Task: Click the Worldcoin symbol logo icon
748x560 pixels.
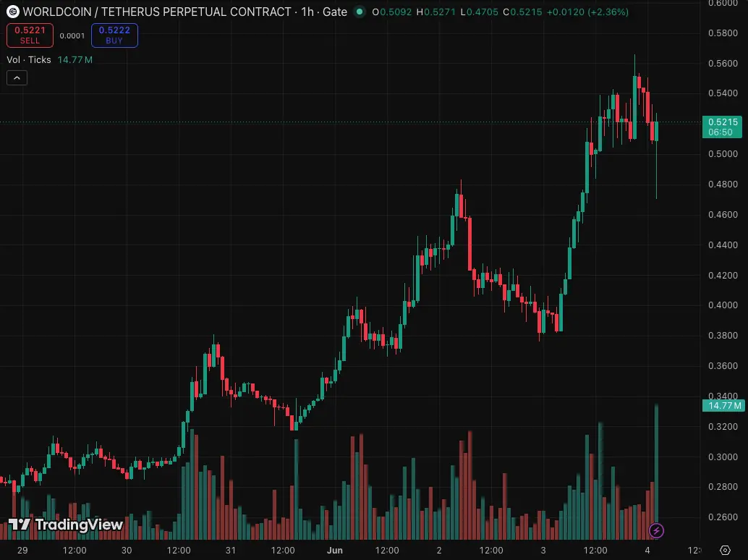Action: 13,12
